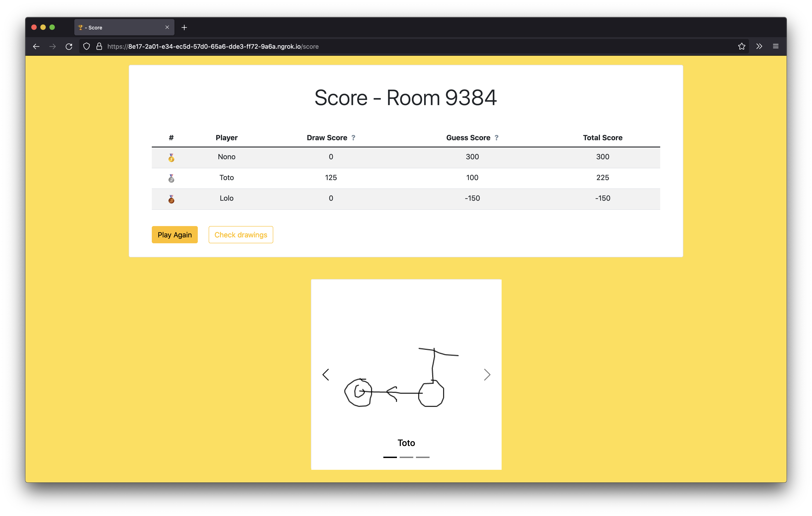Go back using the browser back arrow
Viewport: 812px width, 516px height.
pyautogui.click(x=36, y=46)
